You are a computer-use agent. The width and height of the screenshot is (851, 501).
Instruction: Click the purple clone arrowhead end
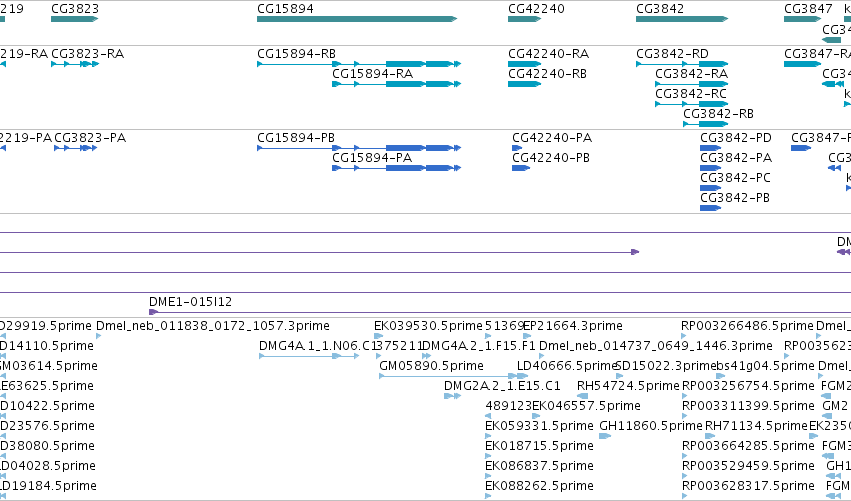click(x=636, y=252)
